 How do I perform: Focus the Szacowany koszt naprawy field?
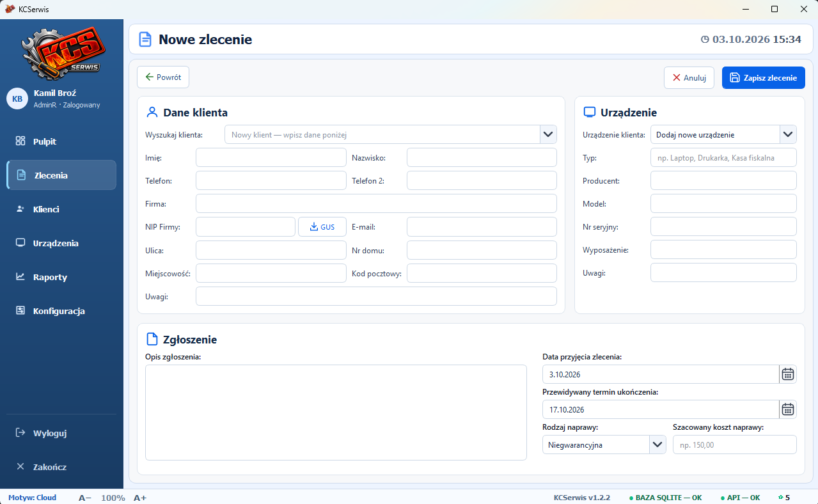735,445
